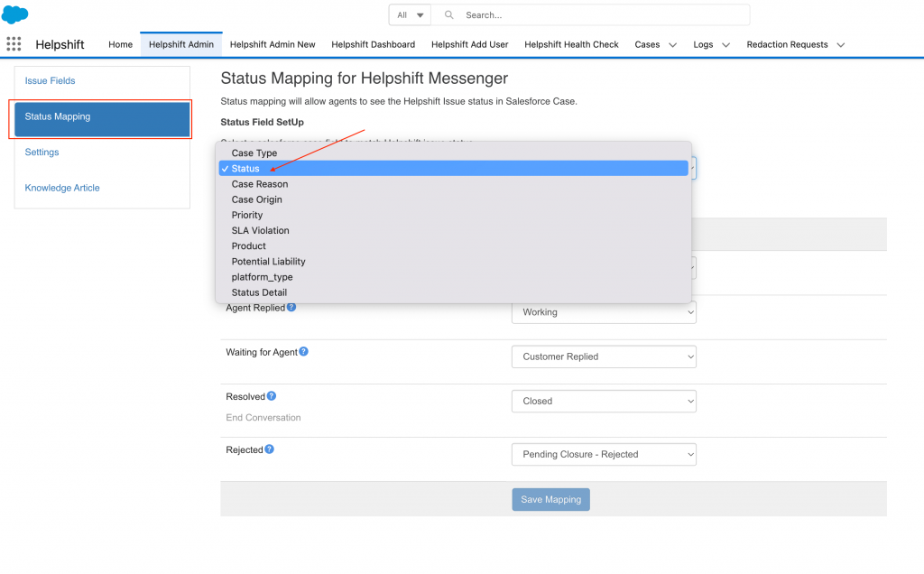Open the Helpshift Health Check tab
The image size is (924, 574).
pos(571,44)
